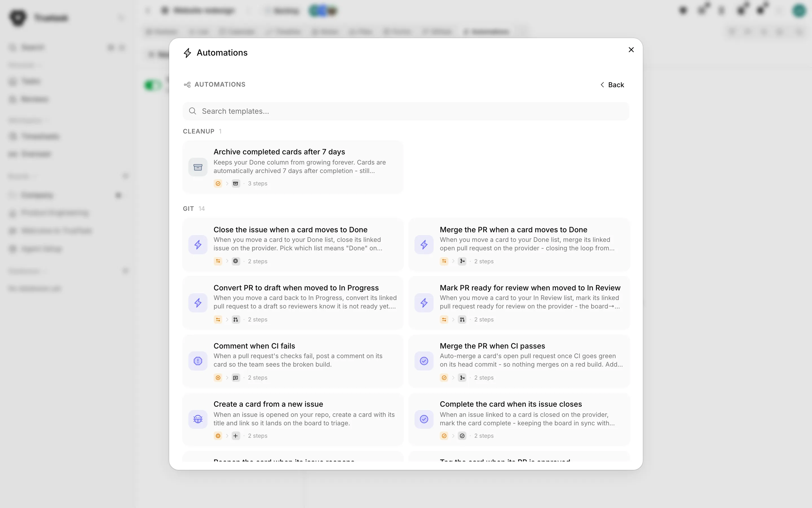Click the bug icon on Create a card from new issue

(x=198, y=419)
